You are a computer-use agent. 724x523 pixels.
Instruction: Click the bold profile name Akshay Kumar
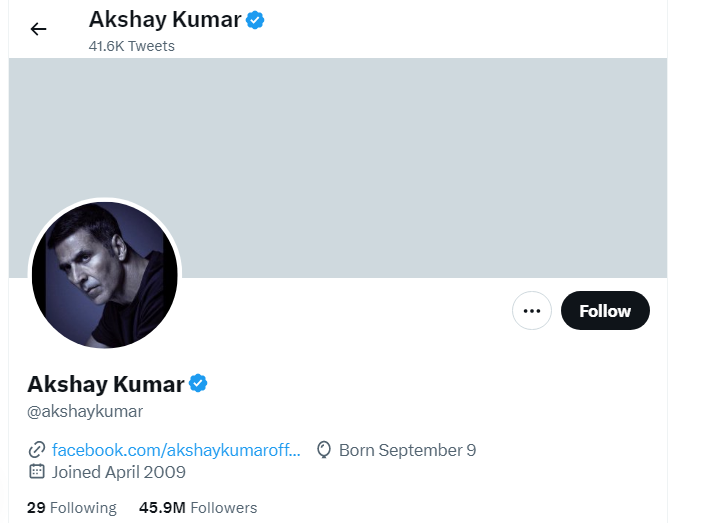point(106,384)
